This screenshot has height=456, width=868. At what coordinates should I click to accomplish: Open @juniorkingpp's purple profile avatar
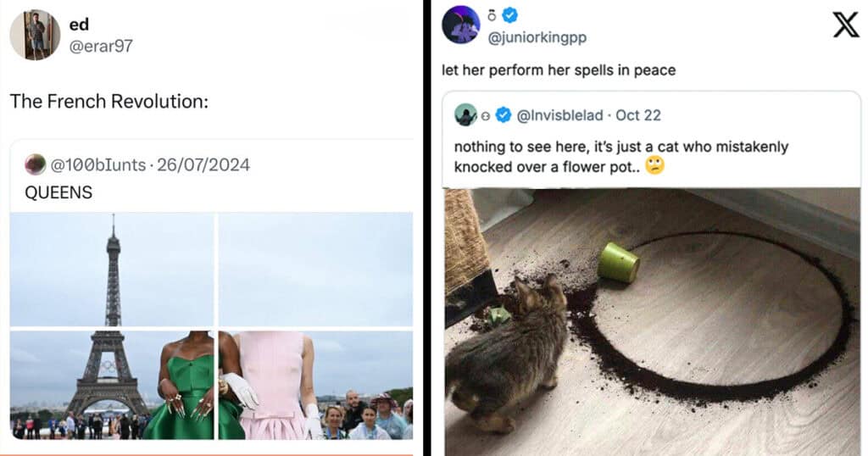[461, 24]
